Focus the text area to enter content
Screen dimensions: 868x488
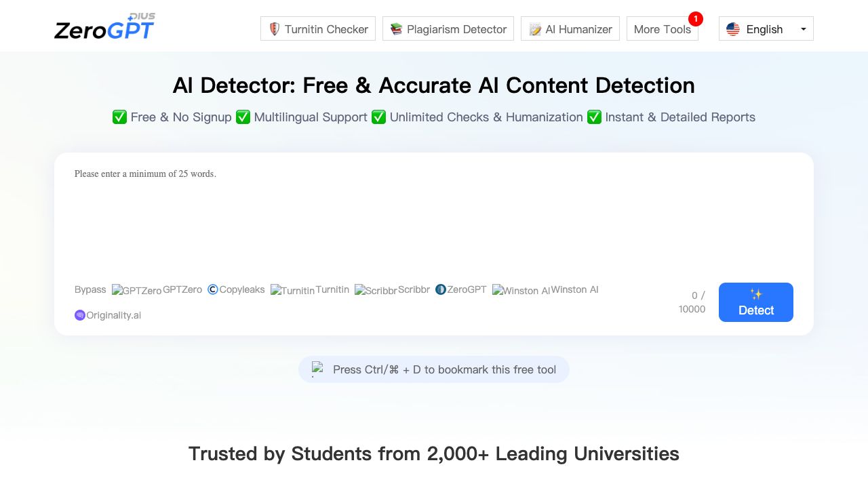[434, 217]
